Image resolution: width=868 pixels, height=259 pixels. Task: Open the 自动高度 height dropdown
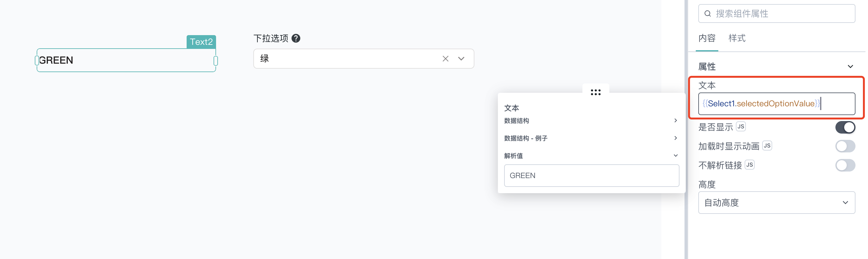(776, 202)
